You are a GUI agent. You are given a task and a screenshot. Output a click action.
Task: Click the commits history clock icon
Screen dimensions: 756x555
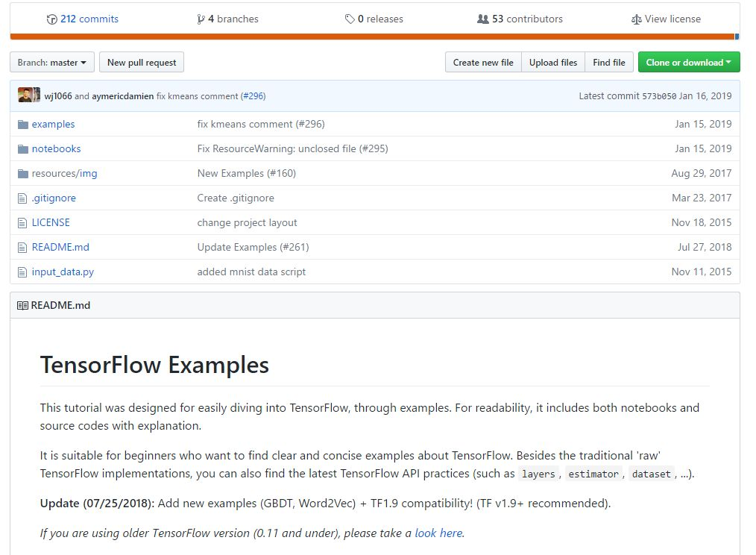(x=51, y=19)
